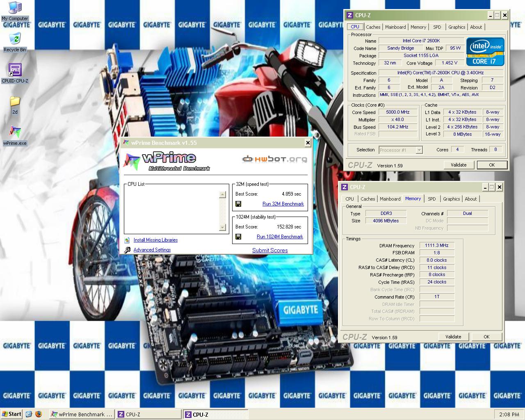This screenshot has width=525, height=420.
Task: Launch the CPUID CPU-Z desktop shortcut
Action: click(15, 73)
